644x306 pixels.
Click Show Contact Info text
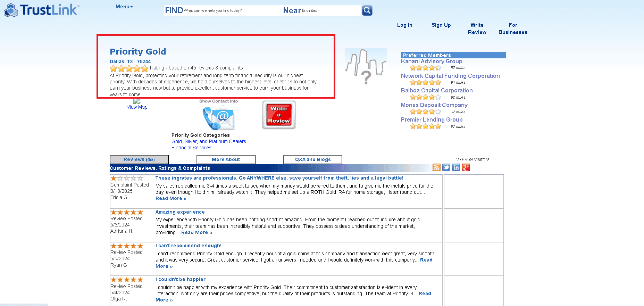pos(219,101)
